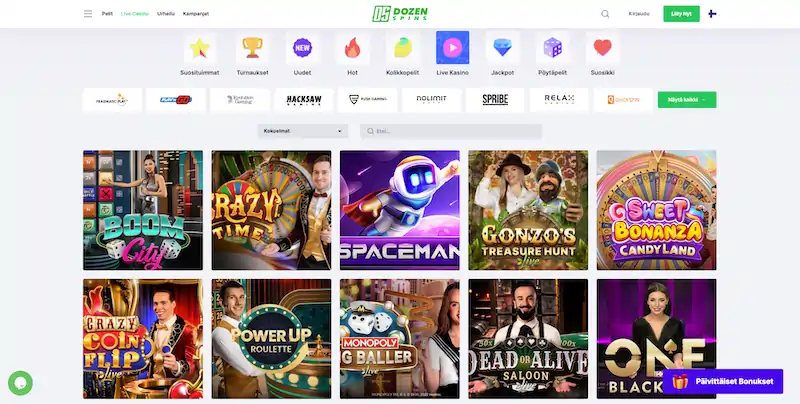Screen dimensions: 800x404
Task: Open the Spaceman game thumbnail
Action: 399,210
